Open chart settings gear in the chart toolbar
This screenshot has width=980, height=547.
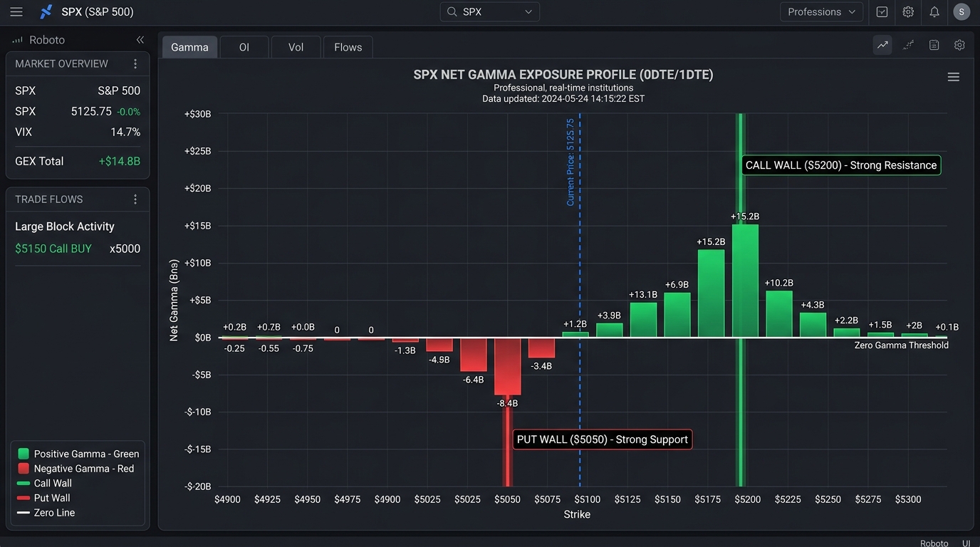coord(960,45)
